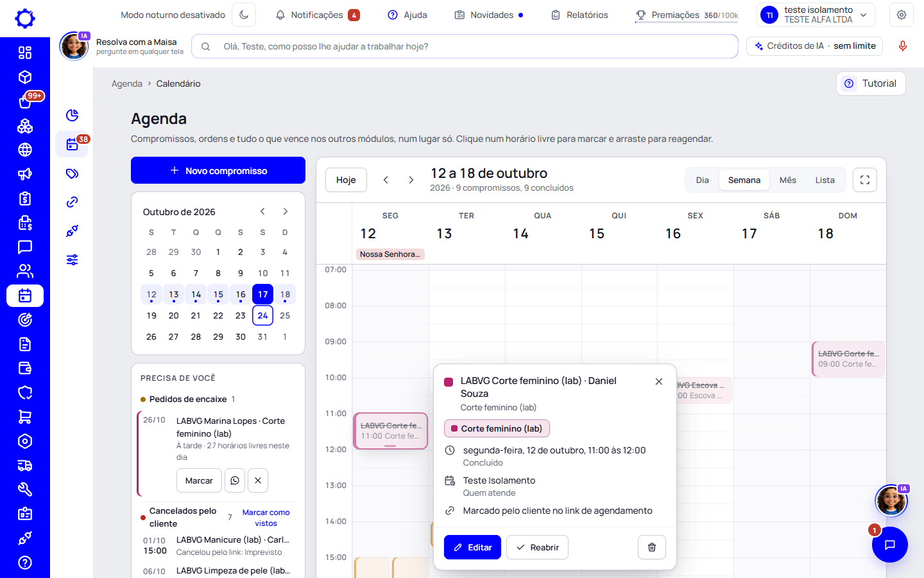Click Corte feminino (lab) service tag
This screenshot has height=578, width=924.
click(497, 428)
